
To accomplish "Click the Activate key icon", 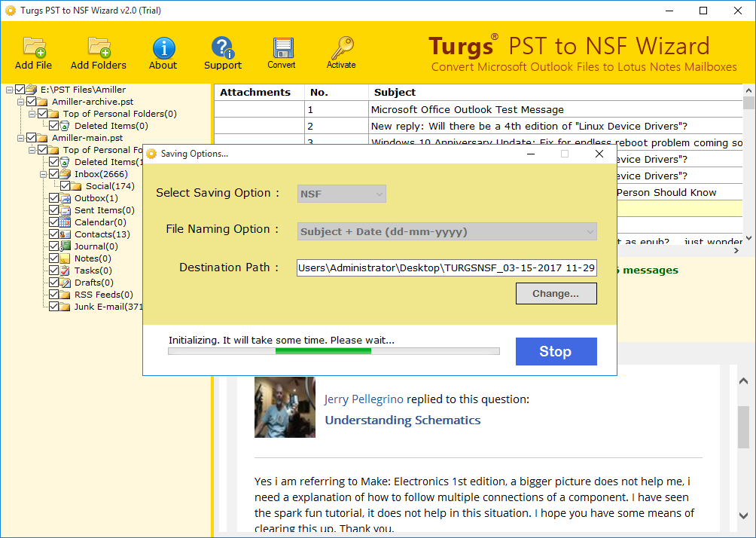I will tap(342, 47).
